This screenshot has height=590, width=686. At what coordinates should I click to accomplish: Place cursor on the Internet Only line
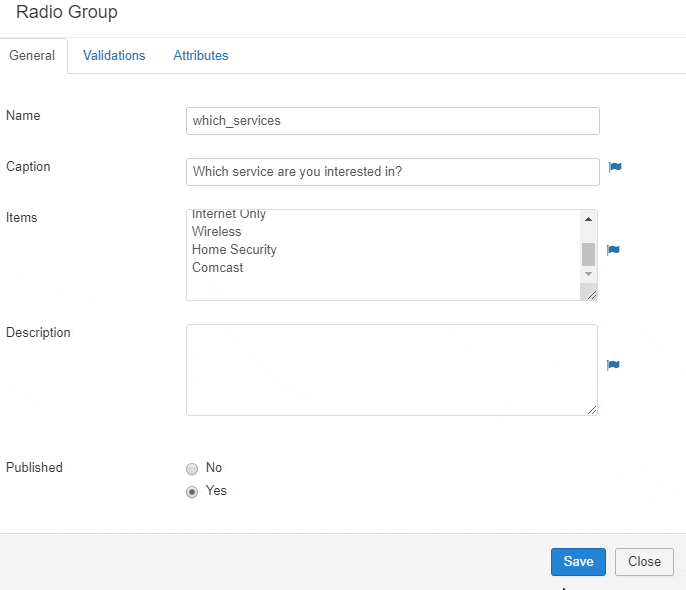tap(229, 214)
